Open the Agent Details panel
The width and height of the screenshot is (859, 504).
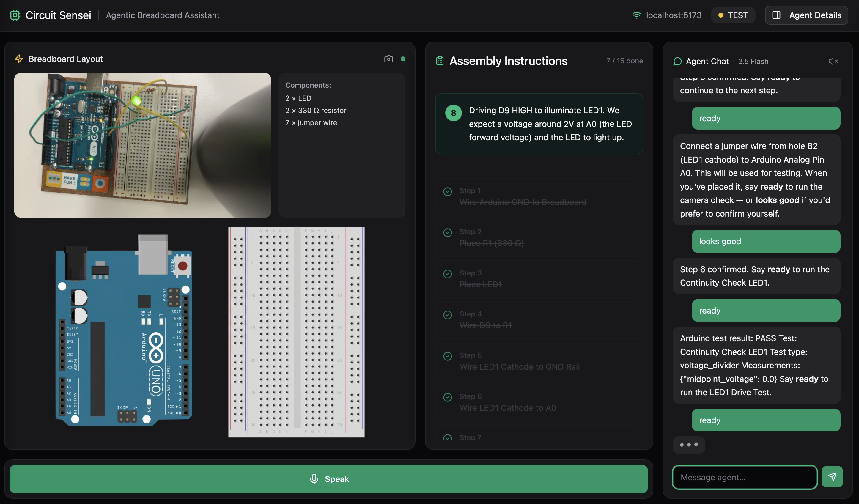[806, 15]
